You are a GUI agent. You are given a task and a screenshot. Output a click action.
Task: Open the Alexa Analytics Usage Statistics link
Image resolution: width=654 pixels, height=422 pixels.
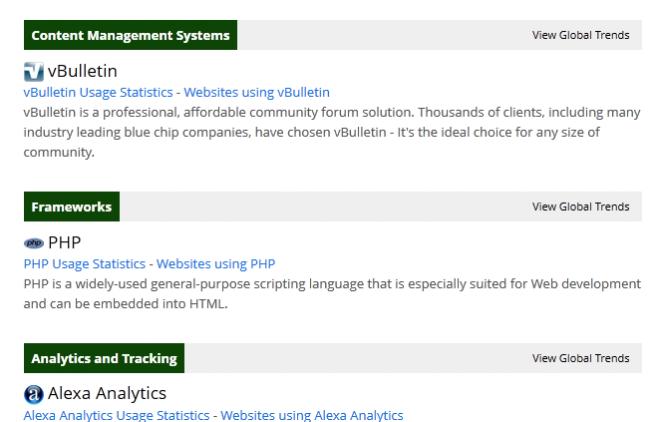tap(119, 415)
